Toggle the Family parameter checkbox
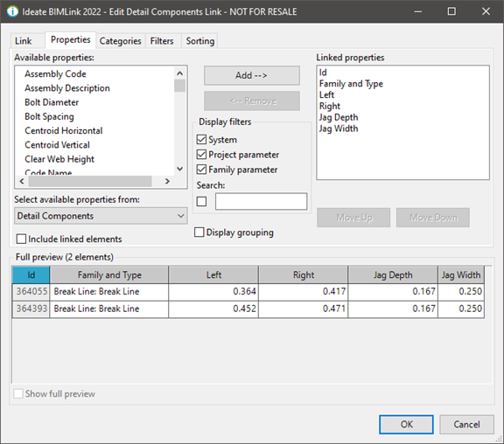This screenshot has height=444, width=504. click(201, 170)
